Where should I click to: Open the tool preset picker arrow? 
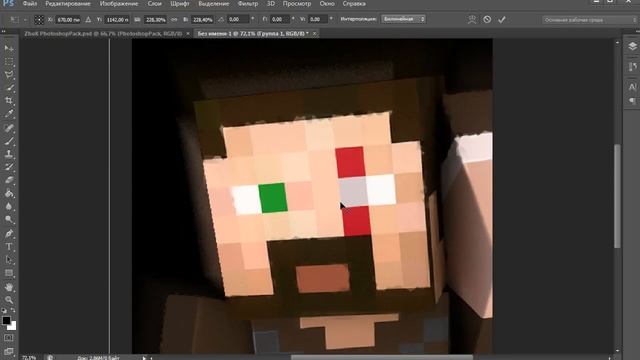[x=25, y=20]
